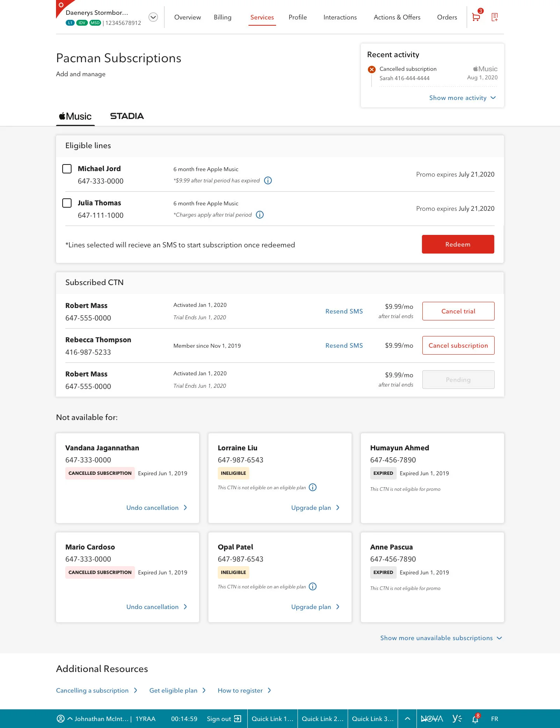View info icon on Lorraine Liu's card
Viewport: 560px width, 728px height.
313,487
